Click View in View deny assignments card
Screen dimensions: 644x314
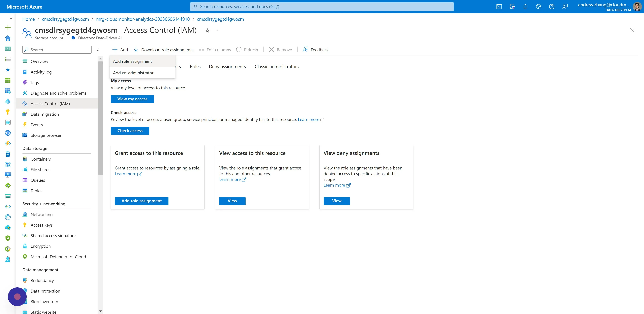click(337, 201)
